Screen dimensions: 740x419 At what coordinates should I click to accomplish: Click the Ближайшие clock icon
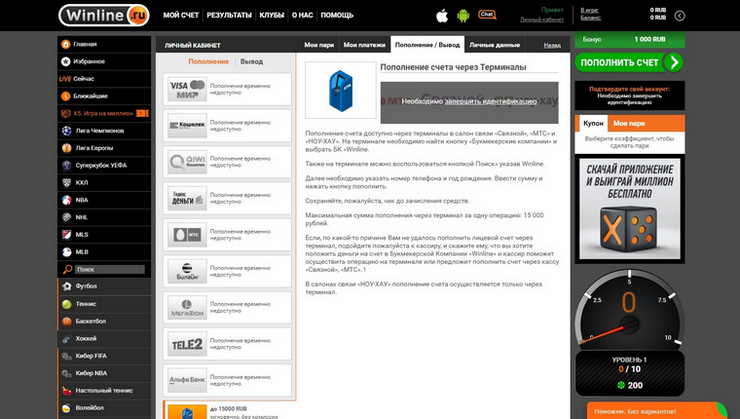(x=66, y=96)
